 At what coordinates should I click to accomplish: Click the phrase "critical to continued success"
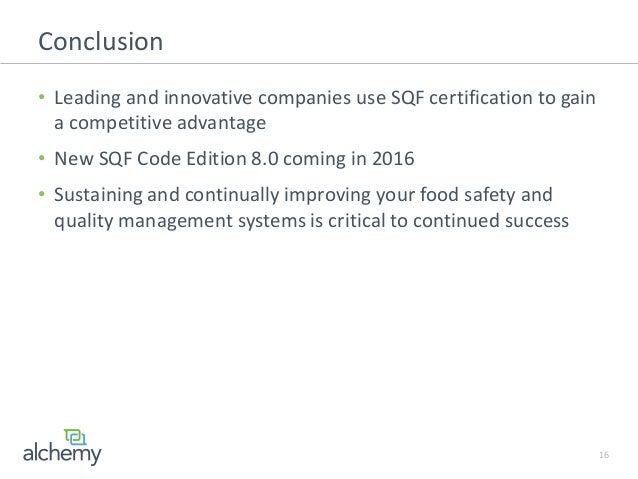(x=448, y=221)
